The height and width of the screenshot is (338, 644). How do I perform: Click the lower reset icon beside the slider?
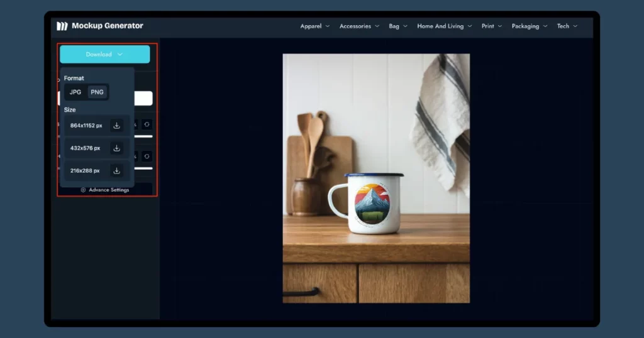(x=147, y=156)
